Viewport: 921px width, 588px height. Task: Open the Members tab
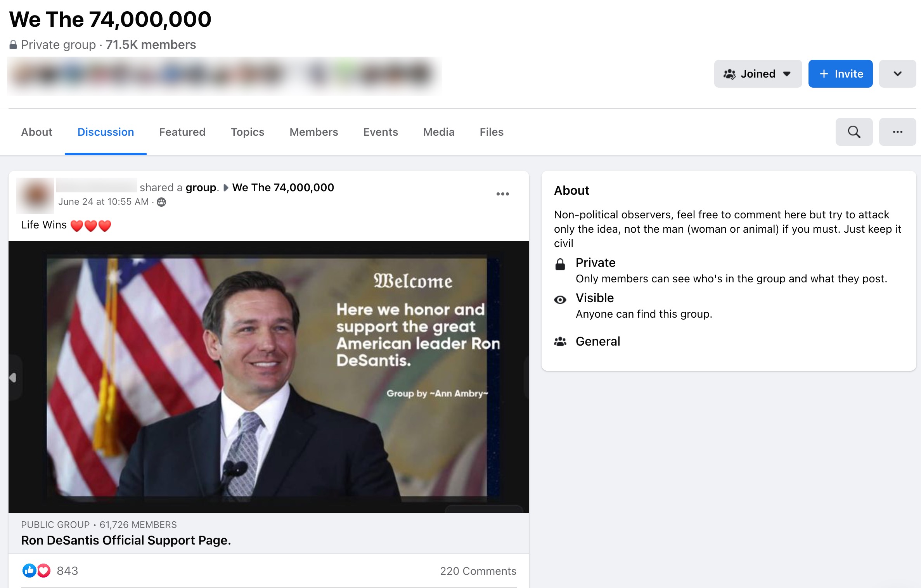(x=313, y=132)
